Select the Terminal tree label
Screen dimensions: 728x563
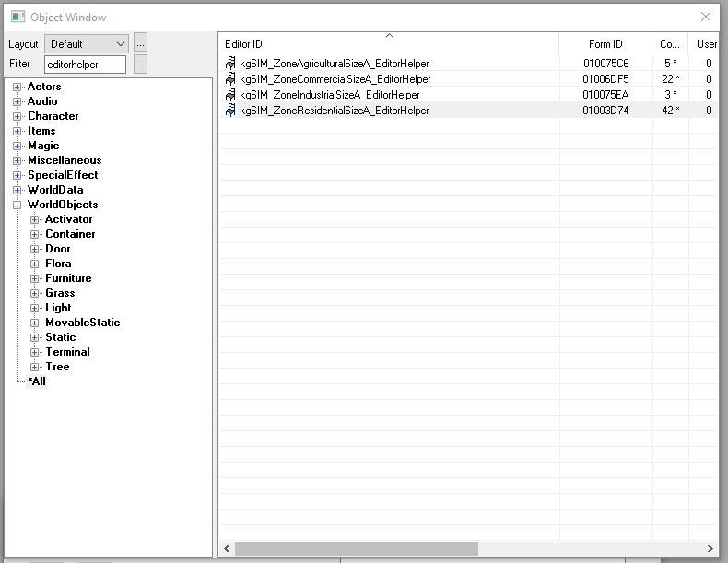pos(68,352)
